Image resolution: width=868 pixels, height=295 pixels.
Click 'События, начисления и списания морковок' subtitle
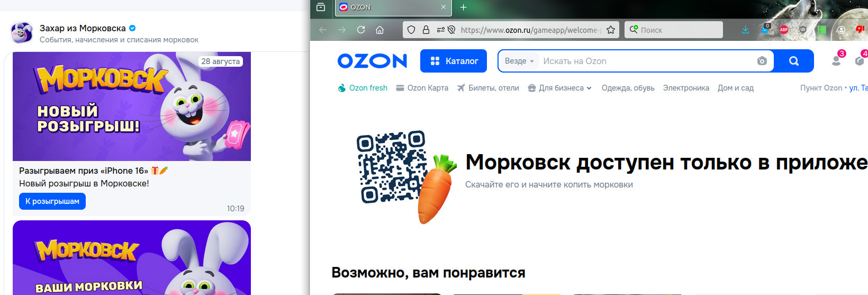pyautogui.click(x=119, y=40)
